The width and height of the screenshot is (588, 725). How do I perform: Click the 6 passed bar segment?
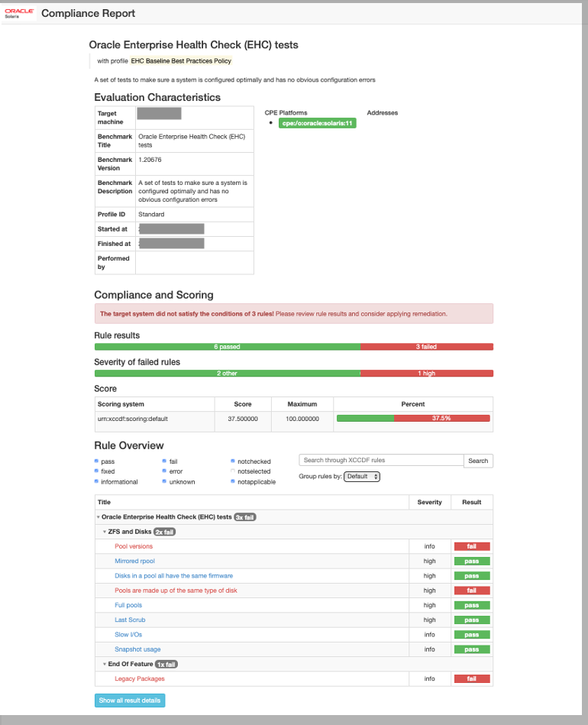tap(228, 347)
